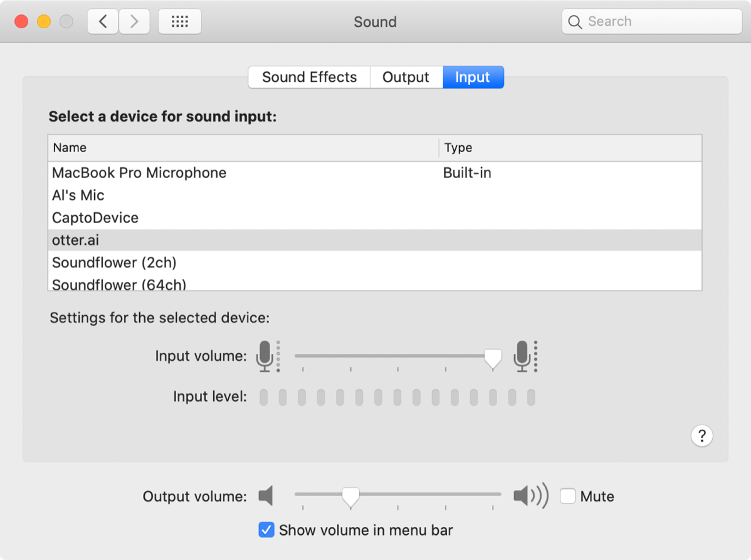Click the quiet output speaker icon

(x=266, y=496)
